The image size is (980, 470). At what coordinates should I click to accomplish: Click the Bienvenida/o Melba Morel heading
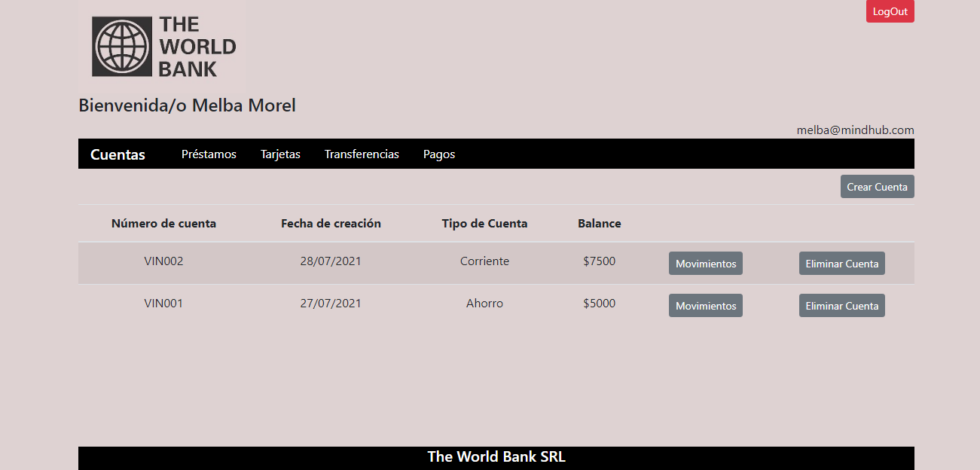point(187,105)
